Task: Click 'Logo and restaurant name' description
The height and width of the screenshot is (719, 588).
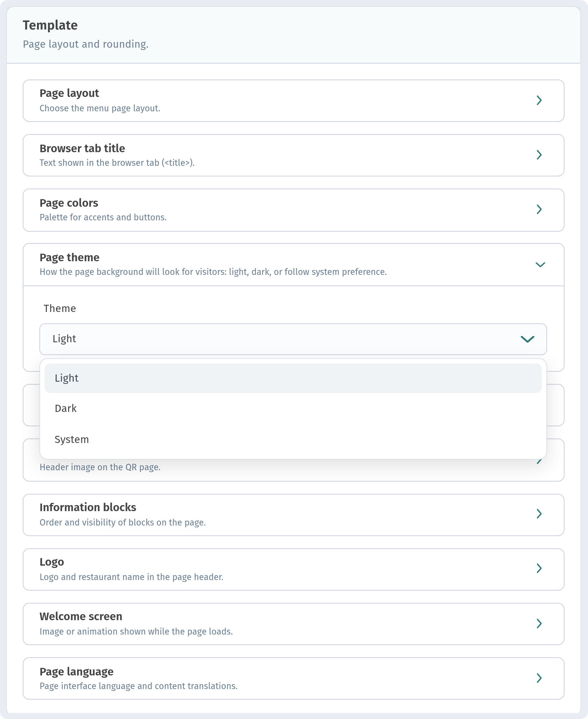Action: (131, 577)
